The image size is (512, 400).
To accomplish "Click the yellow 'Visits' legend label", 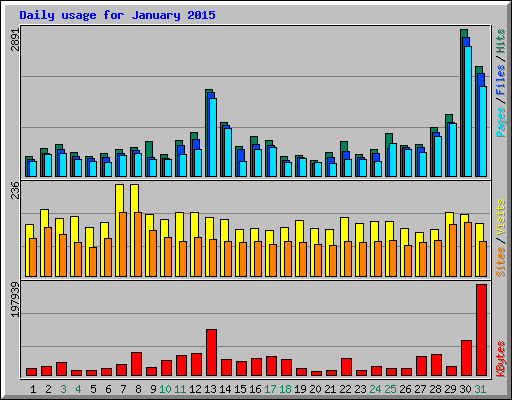I will coord(501,217).
